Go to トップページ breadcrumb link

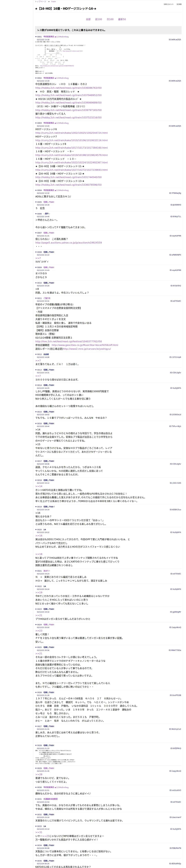41,2
